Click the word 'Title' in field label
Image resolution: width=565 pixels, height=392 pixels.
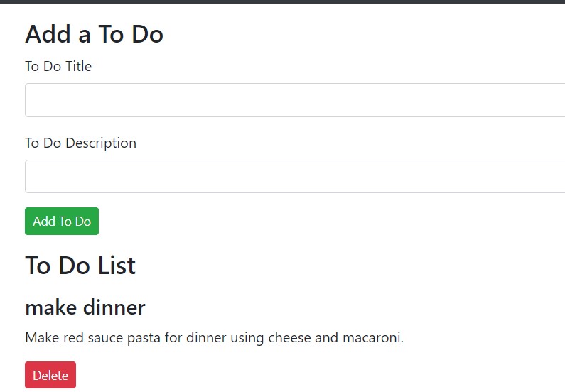pyautogui.click(x=79, y=66)
